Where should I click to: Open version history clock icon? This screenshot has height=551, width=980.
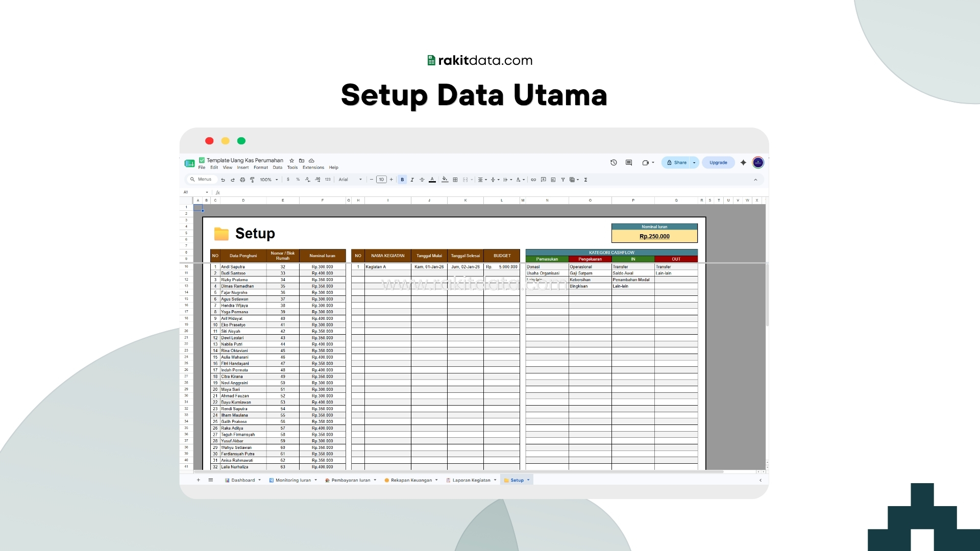(614, 163)
